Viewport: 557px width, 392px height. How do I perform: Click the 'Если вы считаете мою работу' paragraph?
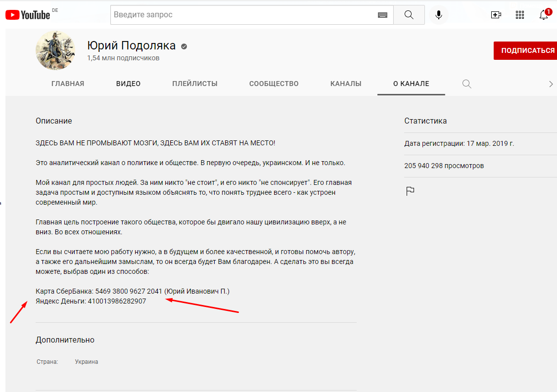(195, 261)
